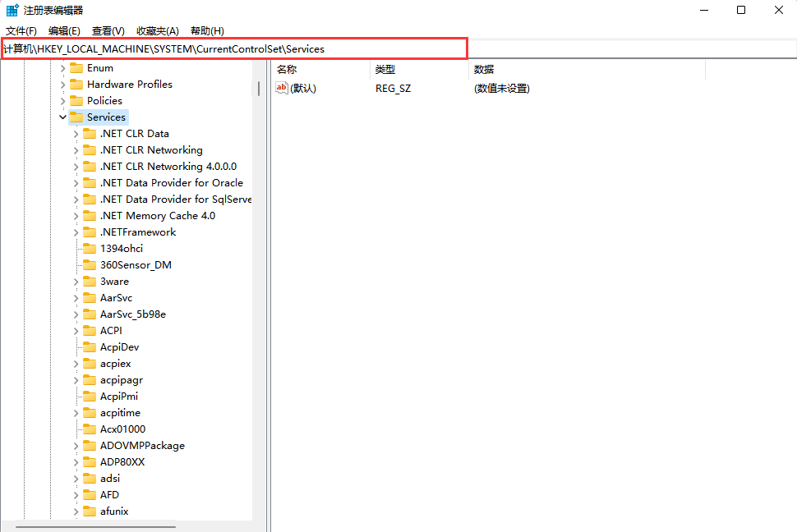Image resolution: width=797 pixels, height=532 pixels.
Task: Open the 收藏夹(A) menu
Action: (x=158, y=31)
